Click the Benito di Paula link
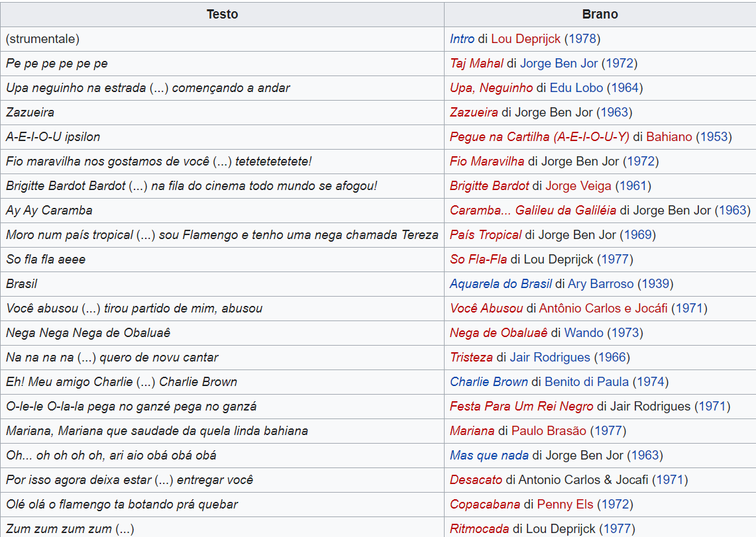Image resolution: width=756 pixels, height=537 pixels. point(586,382)
